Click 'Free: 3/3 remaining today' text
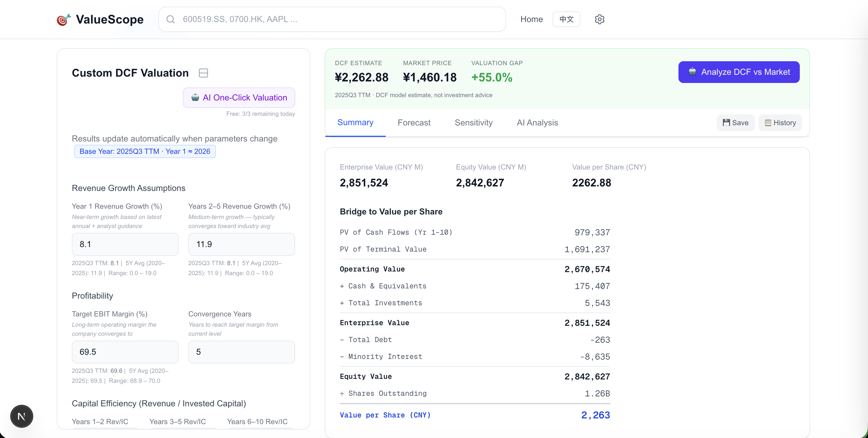 (x=260, y=114)
